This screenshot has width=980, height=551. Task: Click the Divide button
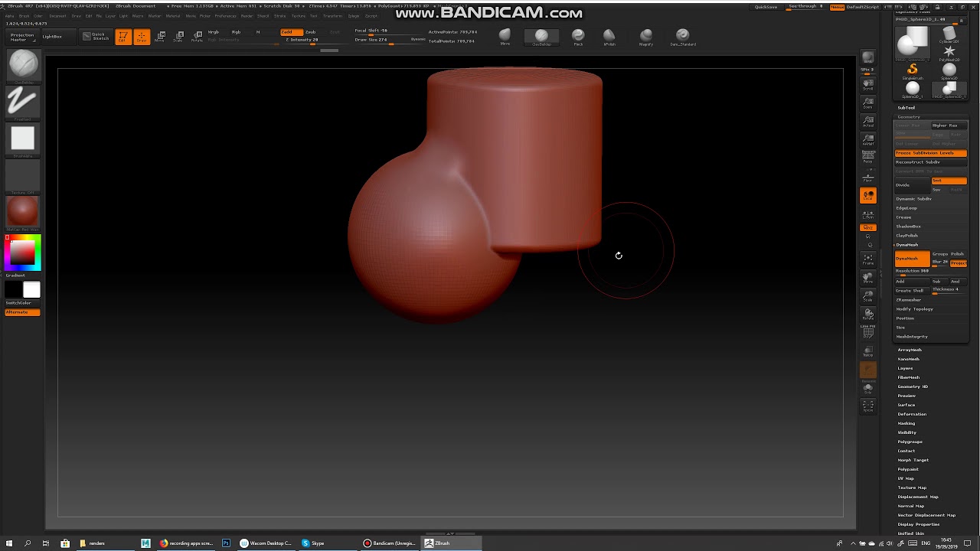coord(912,185)
